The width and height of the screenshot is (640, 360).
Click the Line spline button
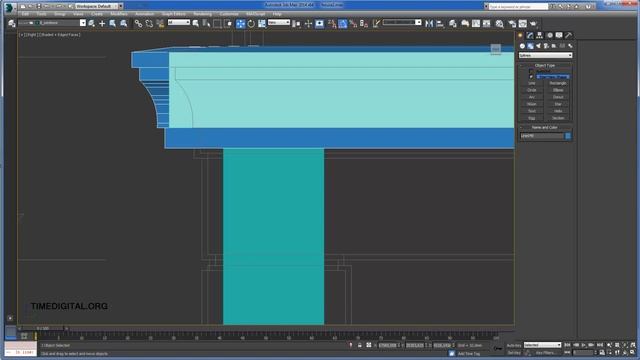(532, 83)
